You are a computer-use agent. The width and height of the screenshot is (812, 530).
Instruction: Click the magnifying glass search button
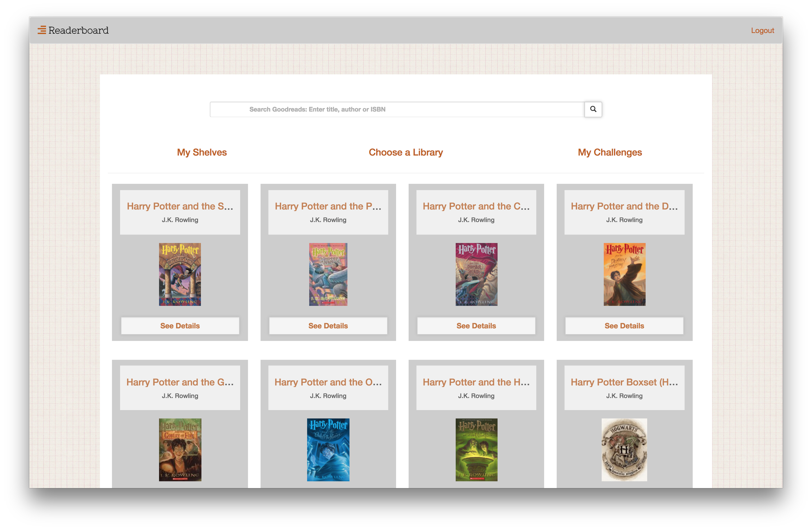point(593,109)
